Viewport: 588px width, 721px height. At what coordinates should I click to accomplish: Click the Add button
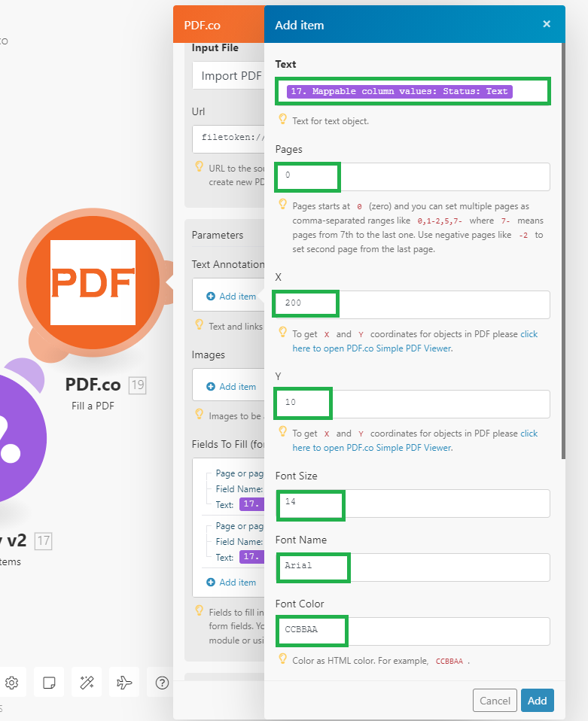[x=538, y=701]
